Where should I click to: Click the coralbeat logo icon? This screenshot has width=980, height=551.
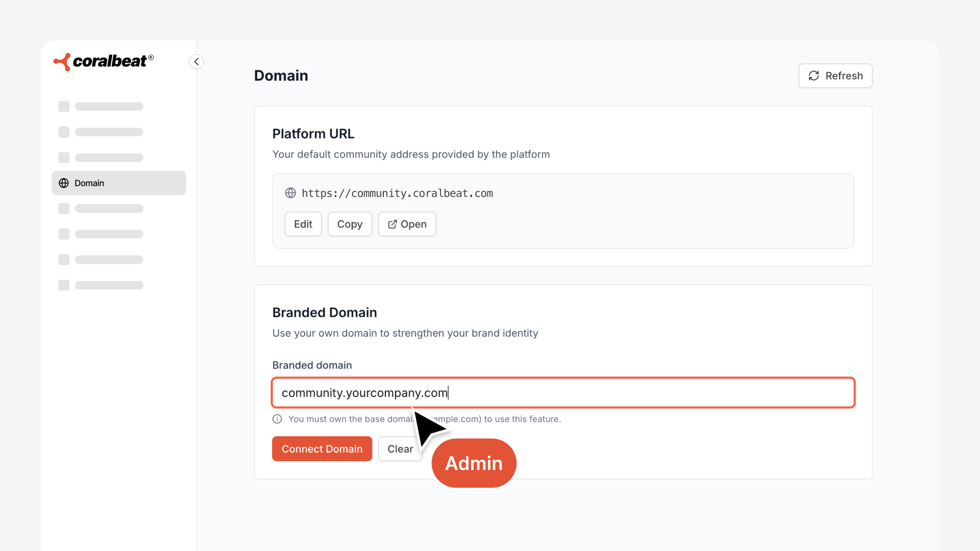[61, 61]
